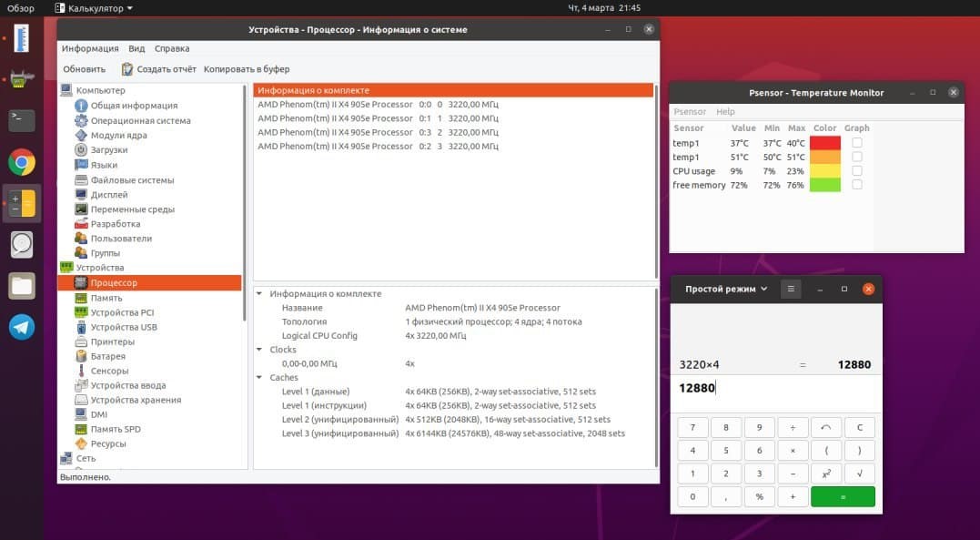Select Устройства USB entry

(x=124, y=327)
